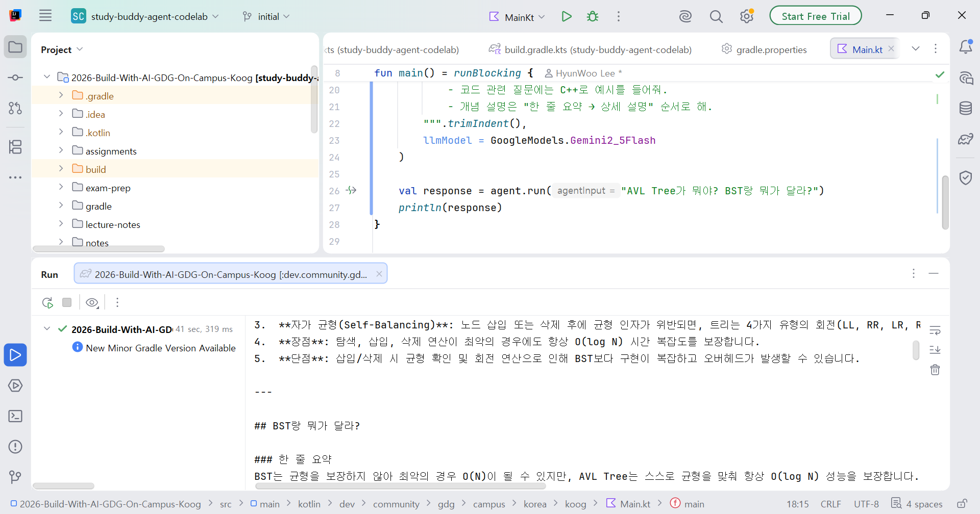The image size is (980, 514).
Task: Change UTF-8 file encoding in status bar
Action: [x=866, y=504]
